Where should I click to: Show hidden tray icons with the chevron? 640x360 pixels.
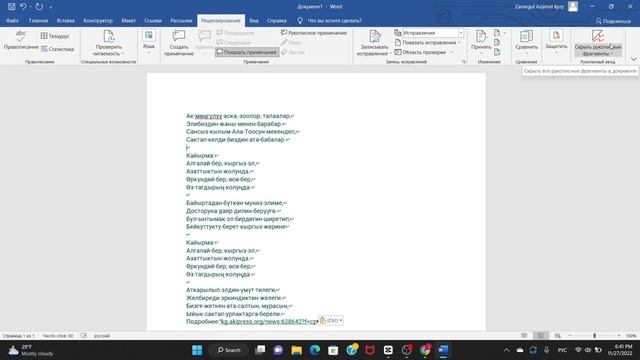point(507,350)
